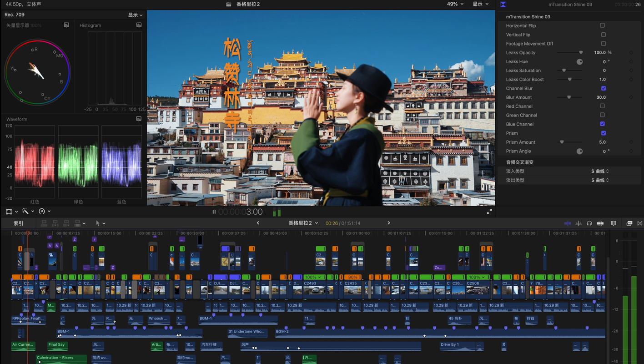This screenshot has width=644, height=364.
Task: Open the 淡入类型 S 曲线 popup menu
Action: [600, 171]
